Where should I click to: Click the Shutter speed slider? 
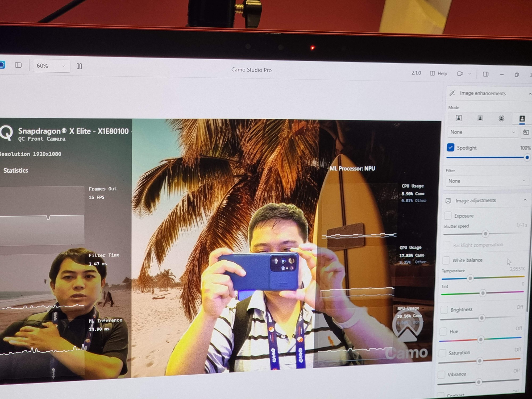tap(484, 234)
